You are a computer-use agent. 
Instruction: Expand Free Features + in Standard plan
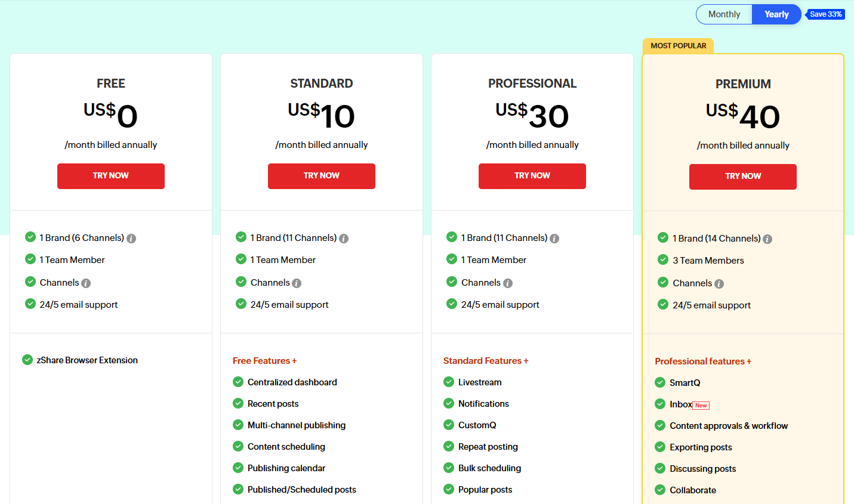pyautogui.click(x=264, y=361)
